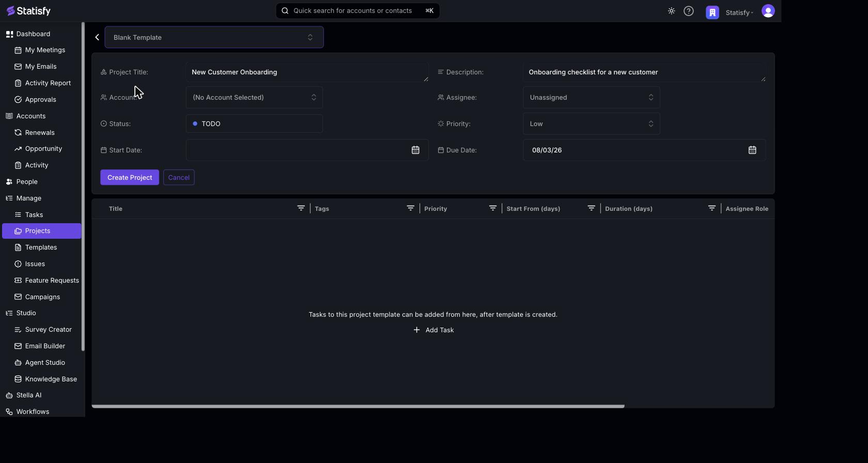The height and width of the screenshot is (463, 868).
Task: Click the Statisfy logo
Action: pyautogui.click(x=28, y=11)
